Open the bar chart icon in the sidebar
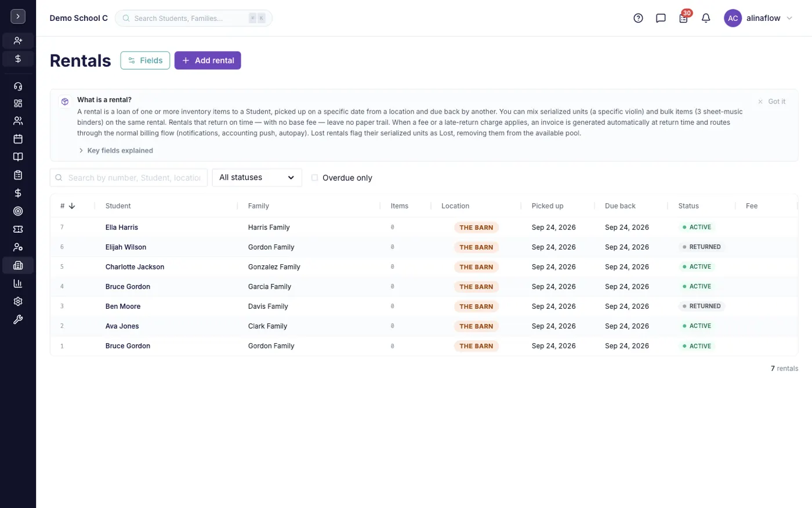This screenshot has height=508, width=812. tap(18, 283)
